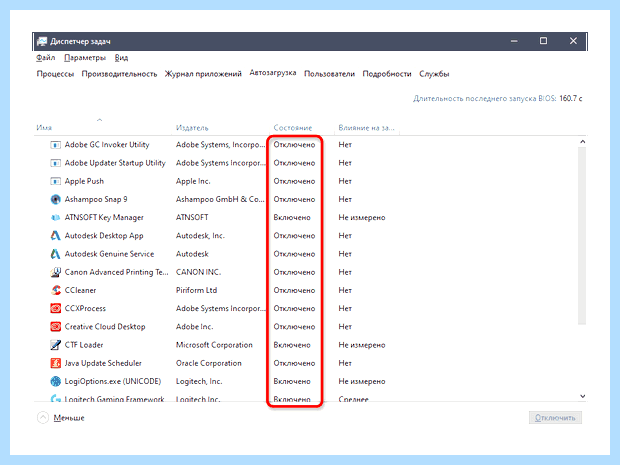Click the Apple Push row icon
This screenshot has height=465, width=620.
coord(55,181)
